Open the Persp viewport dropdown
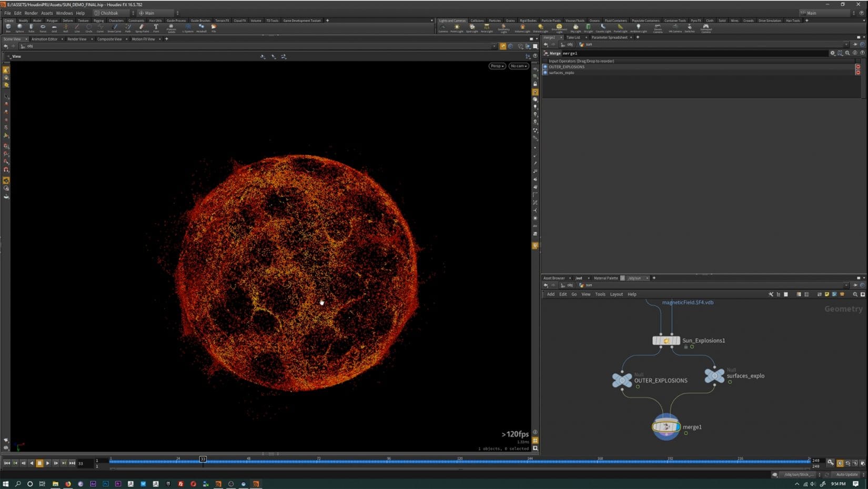Image resolution: width=868 pixels, height=489 pixels. [x=496, y=66]
